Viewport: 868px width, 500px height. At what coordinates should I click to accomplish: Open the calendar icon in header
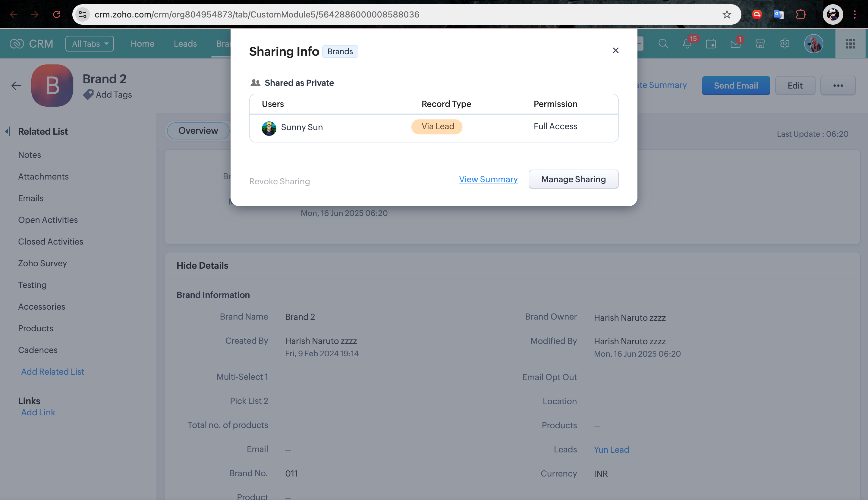coord(711,44)
